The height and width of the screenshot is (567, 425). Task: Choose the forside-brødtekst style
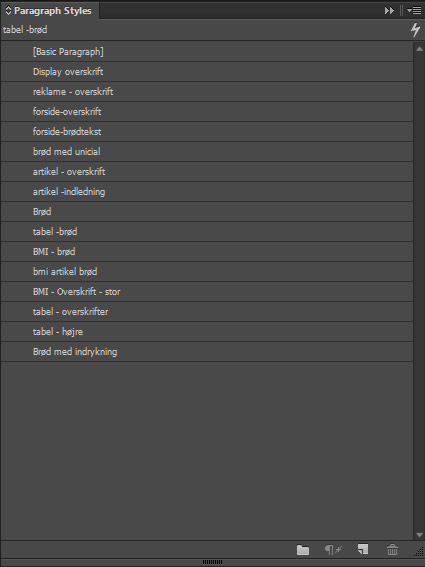click(207, 132)
